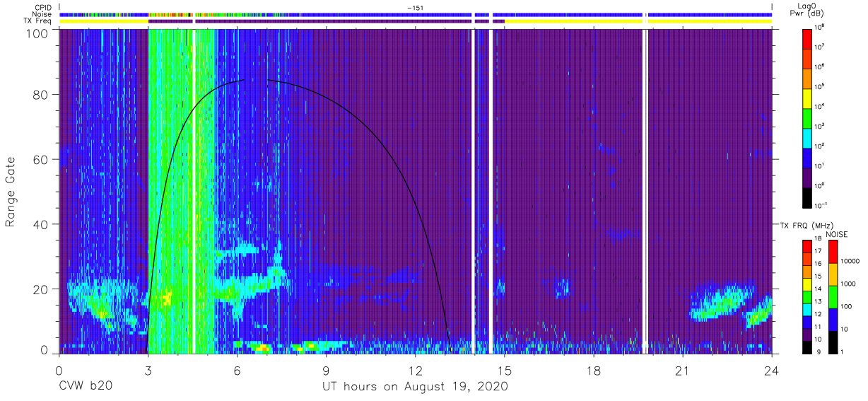The width and height of the screenshot is (868, 401).
Task: Click the '15' tick on UT hours axis
Action: tap(505, 370)
